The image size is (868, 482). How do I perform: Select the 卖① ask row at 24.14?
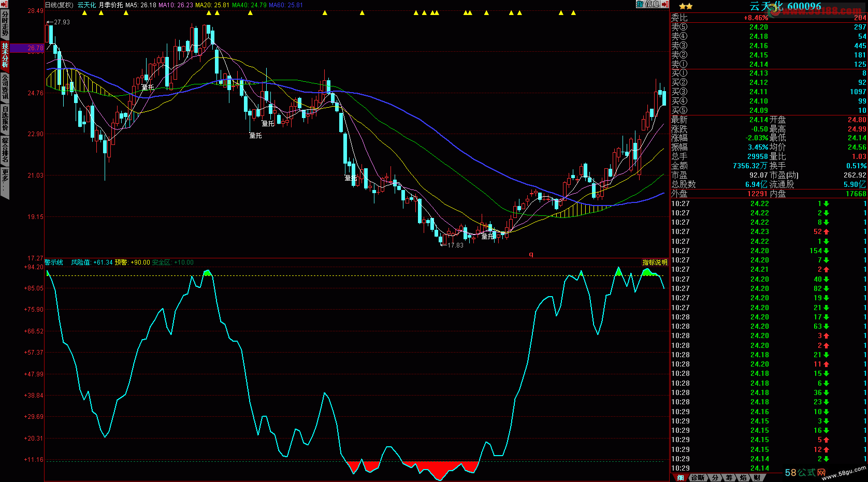coord(769,64)
